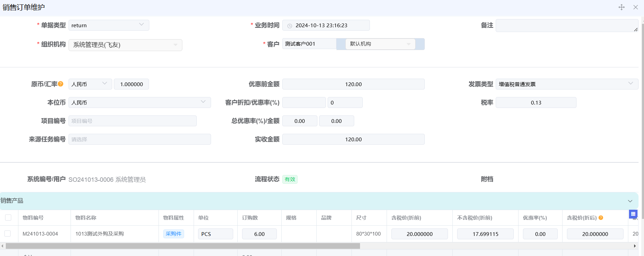Click the 销售产品 section title
The image size is (644, 256).
click(x=12, y=201)
